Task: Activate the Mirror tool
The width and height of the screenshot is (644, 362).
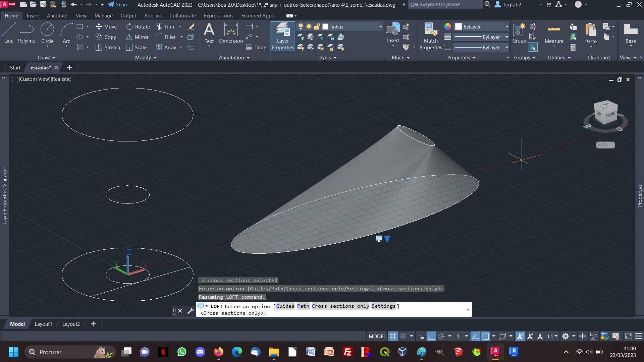Action: 138,37
